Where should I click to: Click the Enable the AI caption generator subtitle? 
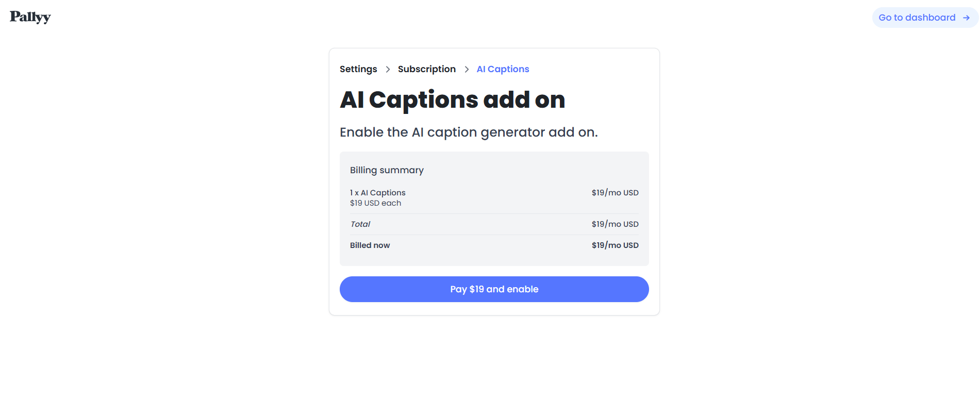(x=468, y=132)
